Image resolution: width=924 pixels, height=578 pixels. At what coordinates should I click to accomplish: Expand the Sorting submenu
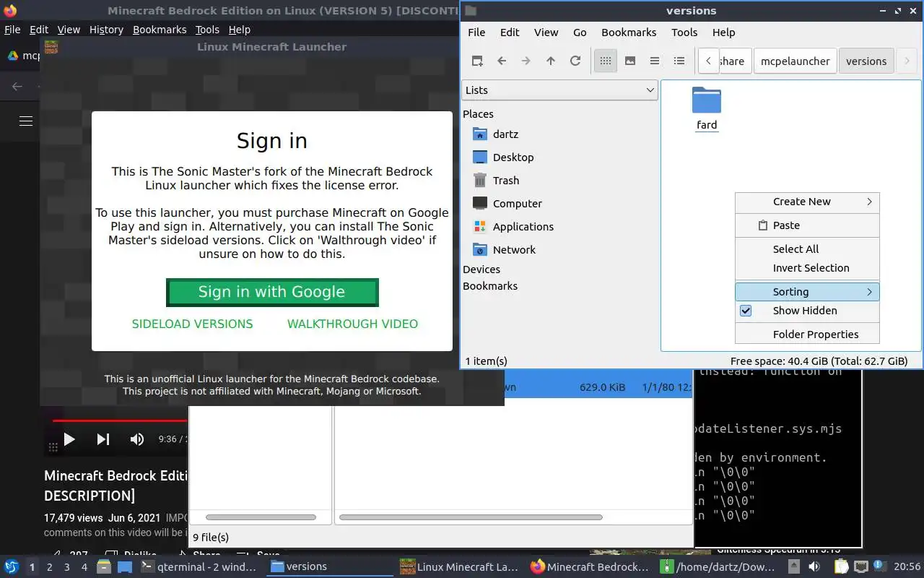(x=807, y=292)
